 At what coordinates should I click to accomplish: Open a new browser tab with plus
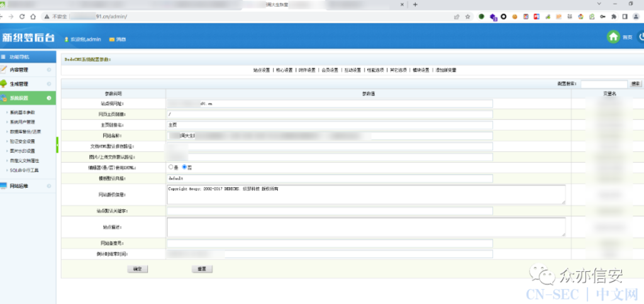click(415, 4)
